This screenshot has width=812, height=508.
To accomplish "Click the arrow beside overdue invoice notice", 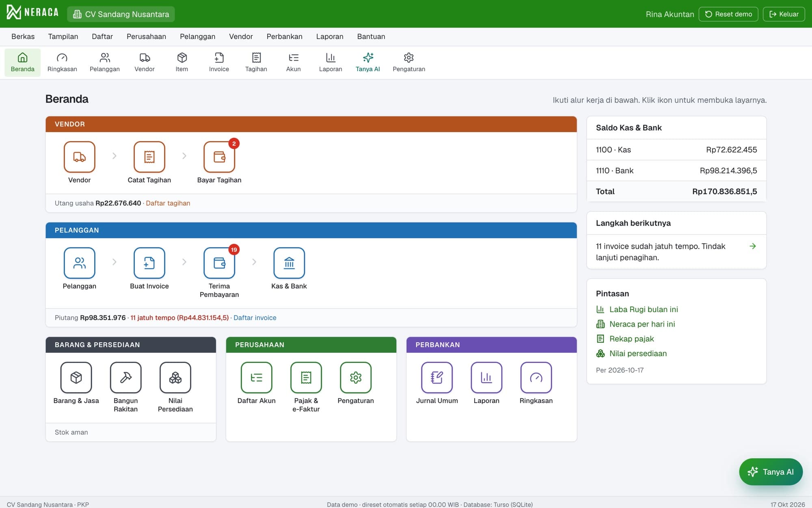I will [x=753, y=246].
